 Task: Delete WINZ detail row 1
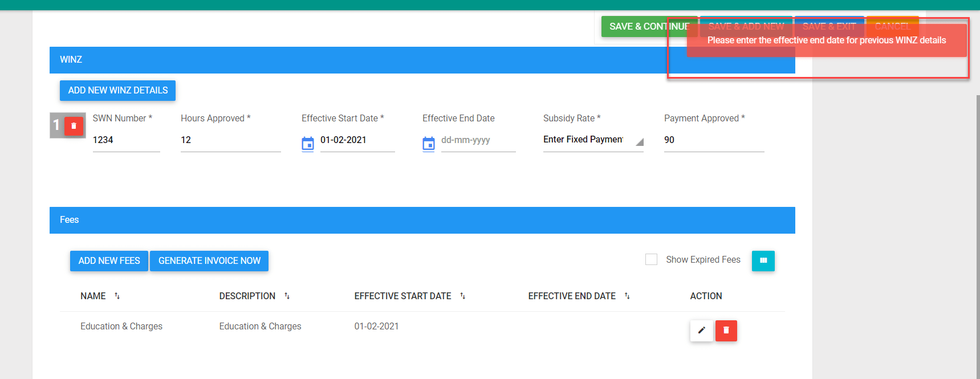coord(74,126)
